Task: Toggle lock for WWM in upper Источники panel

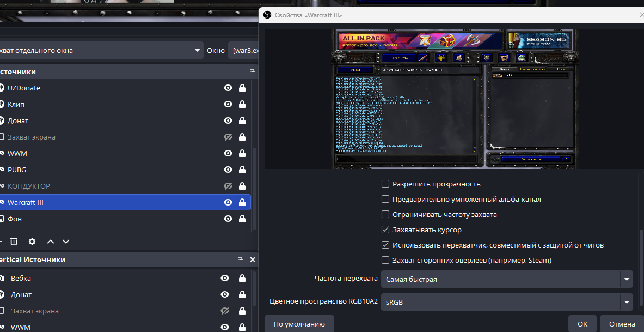Action: (x=242, y=153)
